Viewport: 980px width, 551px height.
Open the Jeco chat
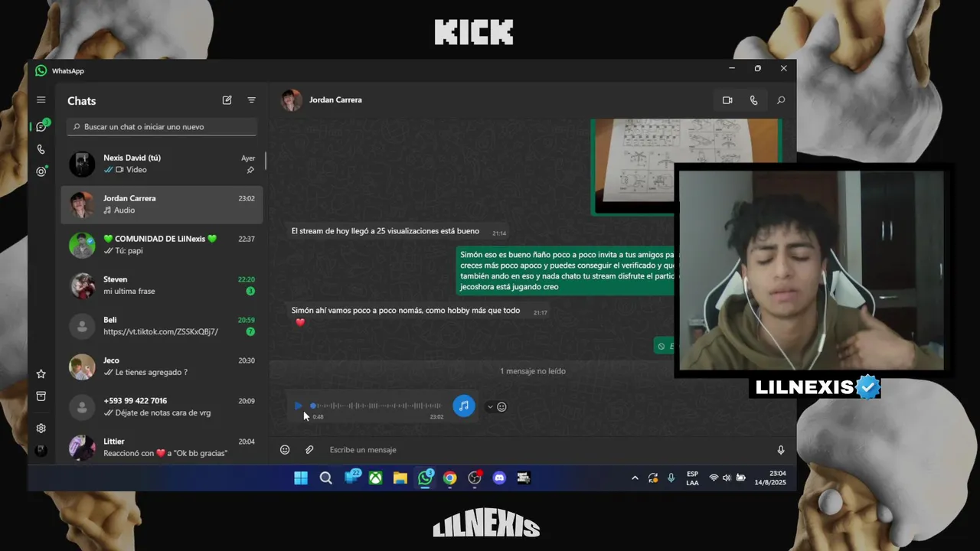tap(162, 367)
